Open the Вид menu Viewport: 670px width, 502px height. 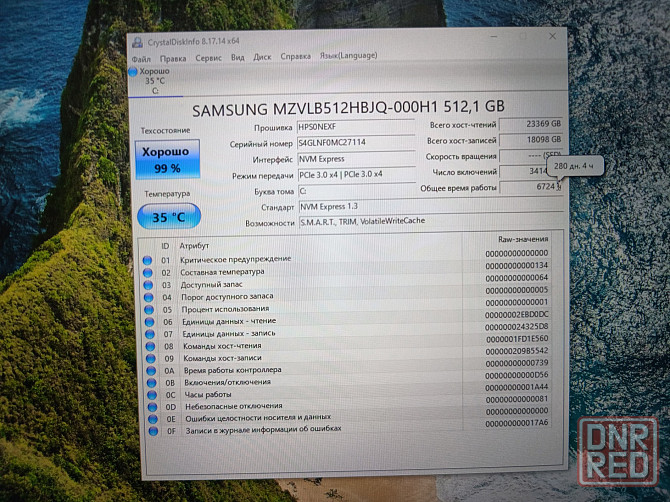238,57
